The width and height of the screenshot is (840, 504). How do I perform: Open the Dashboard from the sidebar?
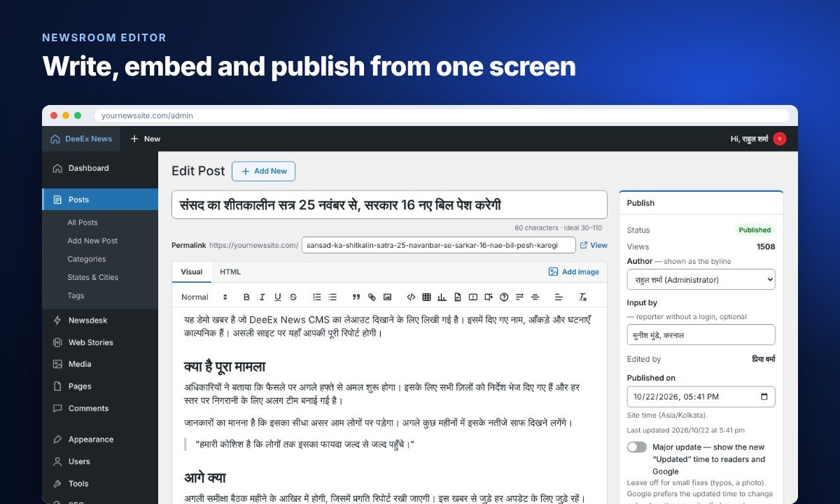tap(100, 168)
